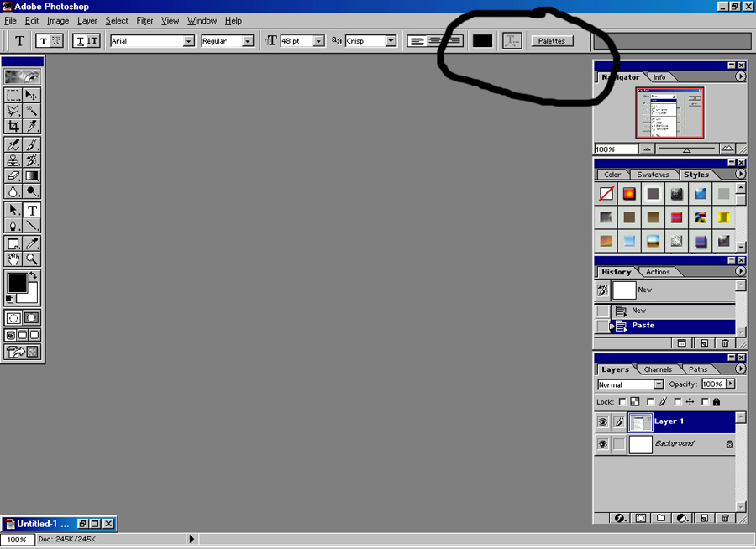Pick the Gradient tool
Viewport: 756px width, 549px height.
click(32, 176)
